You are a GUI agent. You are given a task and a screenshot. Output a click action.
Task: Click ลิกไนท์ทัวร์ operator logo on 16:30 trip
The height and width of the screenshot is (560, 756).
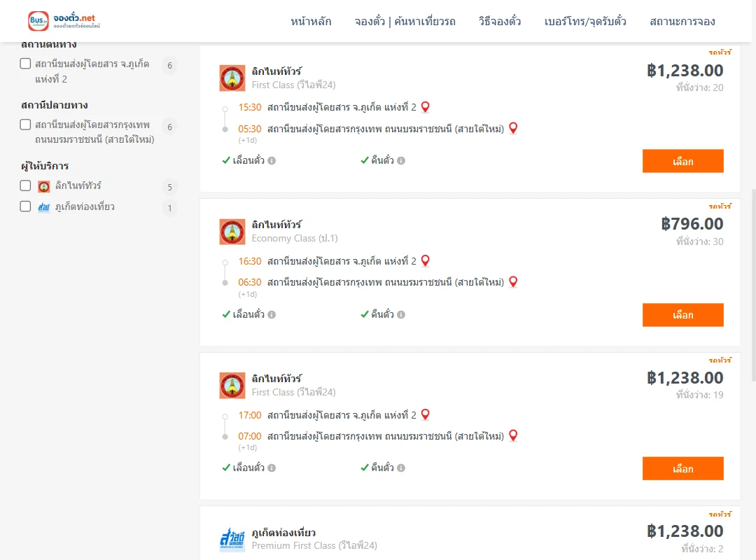pos(232,232)
